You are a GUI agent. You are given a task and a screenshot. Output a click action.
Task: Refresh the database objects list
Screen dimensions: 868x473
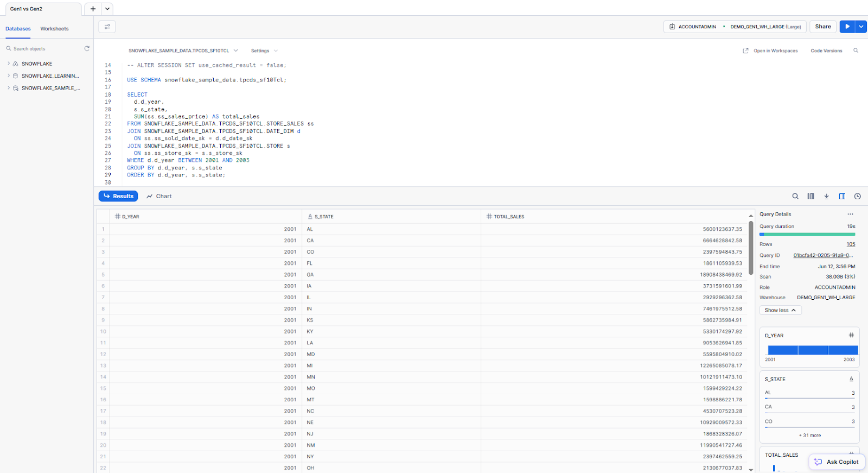coord(87,49)
